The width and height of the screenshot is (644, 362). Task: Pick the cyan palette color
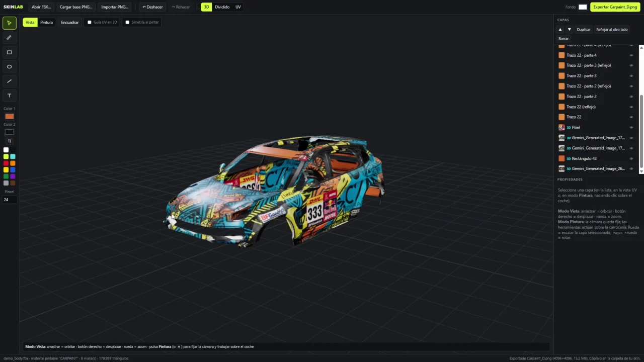pos(13,157)
